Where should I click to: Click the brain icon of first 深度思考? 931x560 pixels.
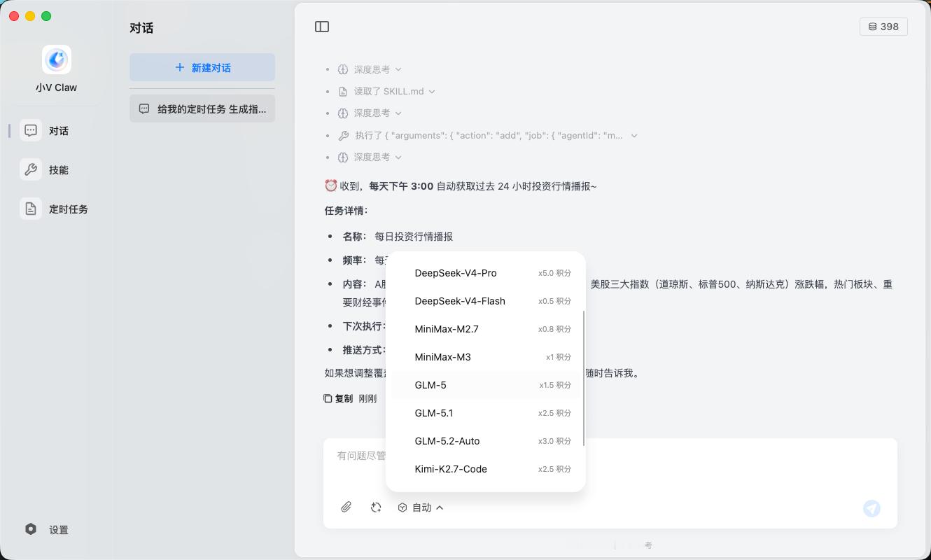(x=343, y=69)
